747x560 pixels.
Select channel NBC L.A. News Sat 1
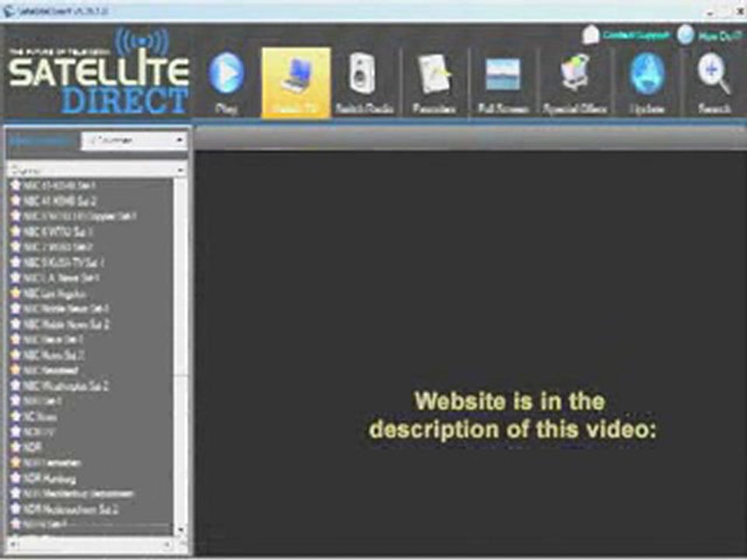pos(61,278)
